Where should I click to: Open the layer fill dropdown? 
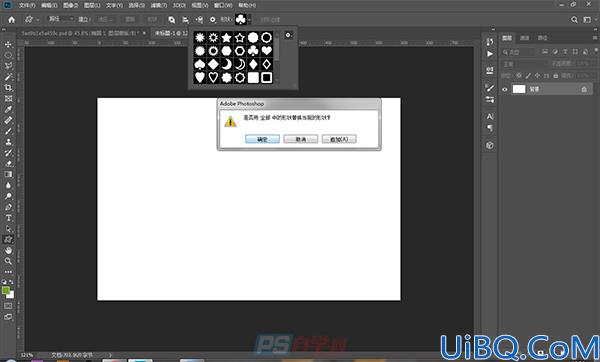(x=583, y=76)
